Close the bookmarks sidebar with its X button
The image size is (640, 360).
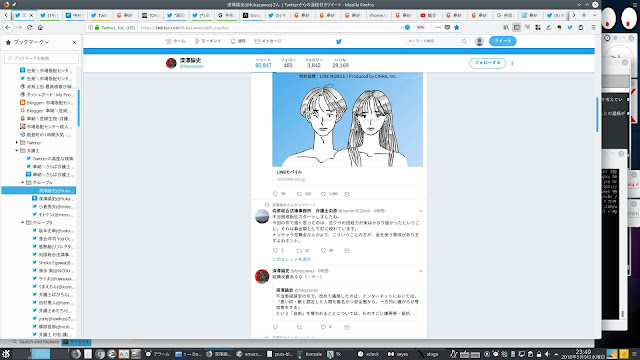tap(74, 42)
